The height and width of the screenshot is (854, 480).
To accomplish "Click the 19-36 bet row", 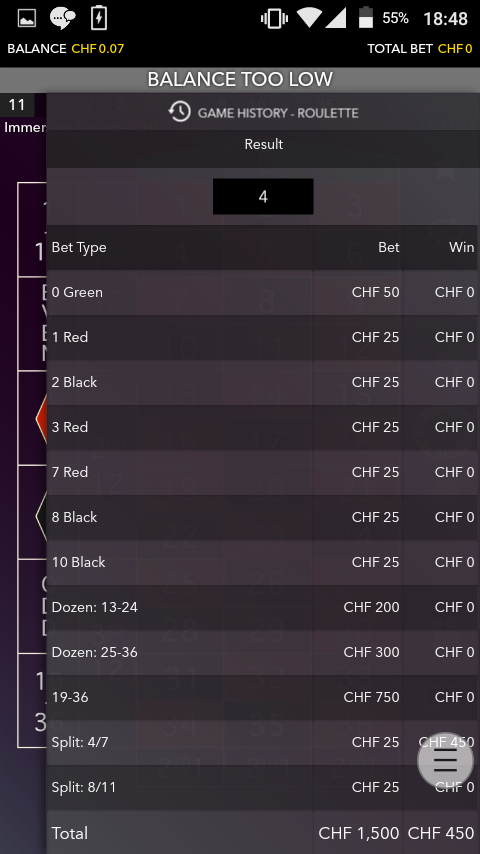I will [x=263, y=697].
